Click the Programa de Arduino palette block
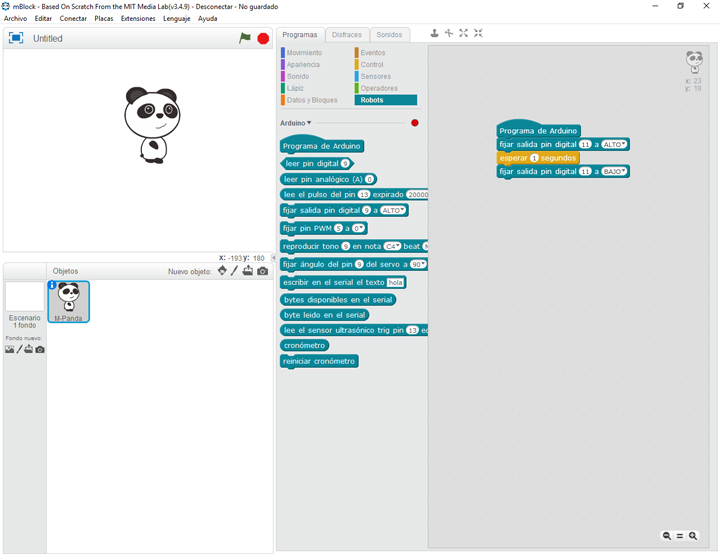This screenshot has width=720, height=554. point(321,145)
